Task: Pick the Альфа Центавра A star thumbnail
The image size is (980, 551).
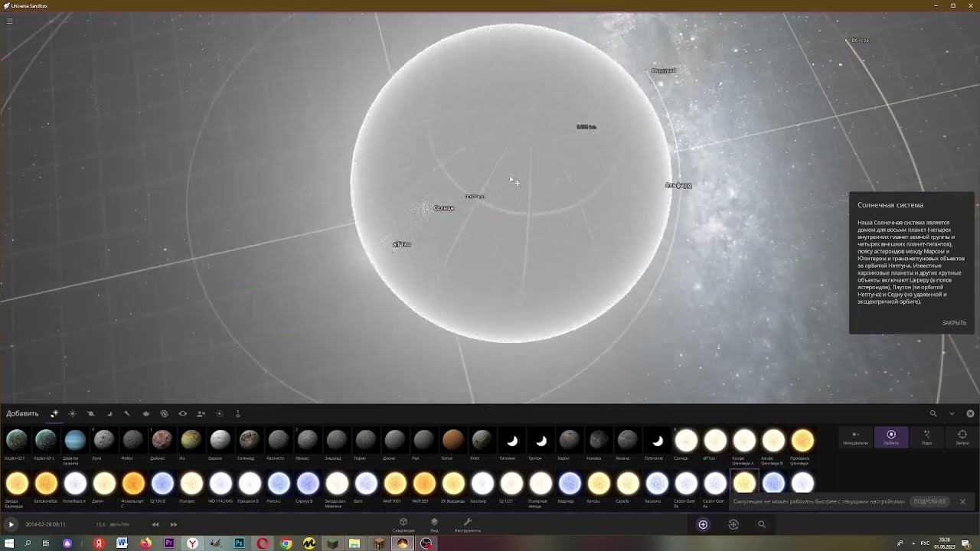Action: (744, 440)
